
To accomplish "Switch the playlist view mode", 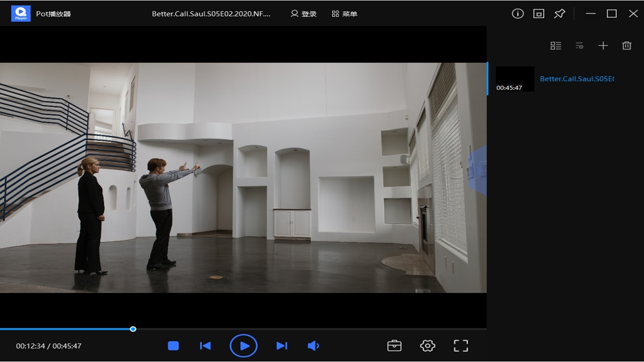I will point(556,46).
